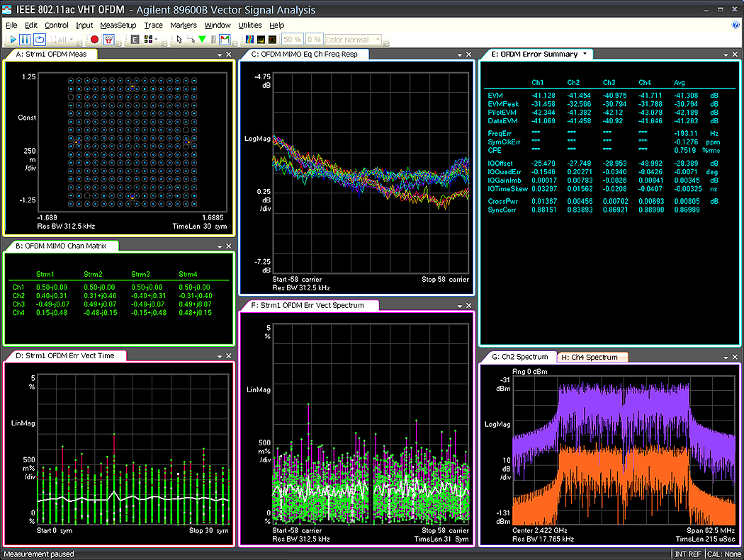
Task: Open the Markers menu
Action: click(x=184, y=25)
